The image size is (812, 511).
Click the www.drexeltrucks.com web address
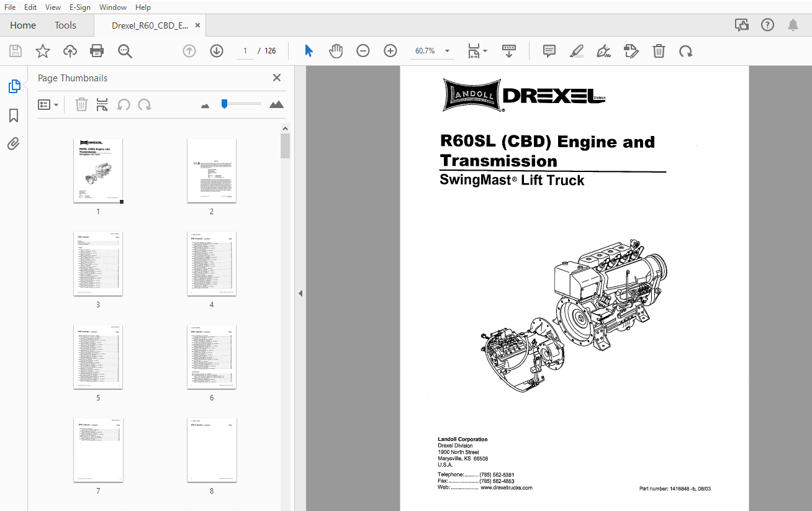pyautogui.click(x=507, y=488)
